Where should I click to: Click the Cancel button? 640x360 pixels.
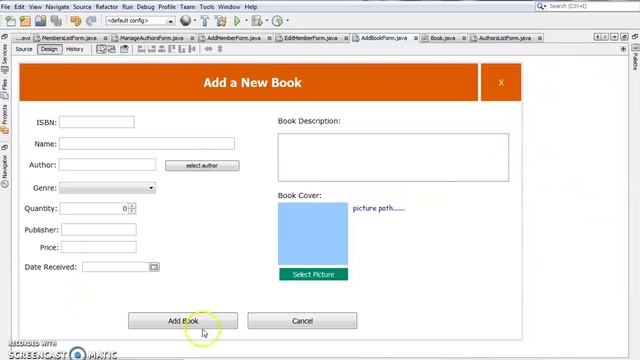(302, 321)
